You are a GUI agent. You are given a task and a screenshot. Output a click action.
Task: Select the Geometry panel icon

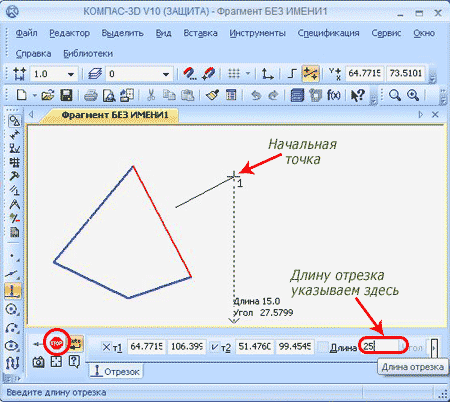click(14, 121)
